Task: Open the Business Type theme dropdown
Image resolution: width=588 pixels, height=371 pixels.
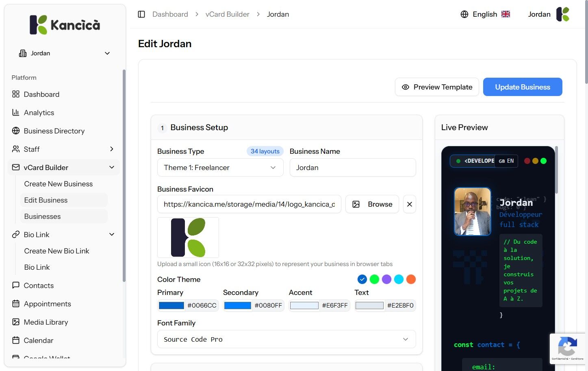Action: [220, 168]
